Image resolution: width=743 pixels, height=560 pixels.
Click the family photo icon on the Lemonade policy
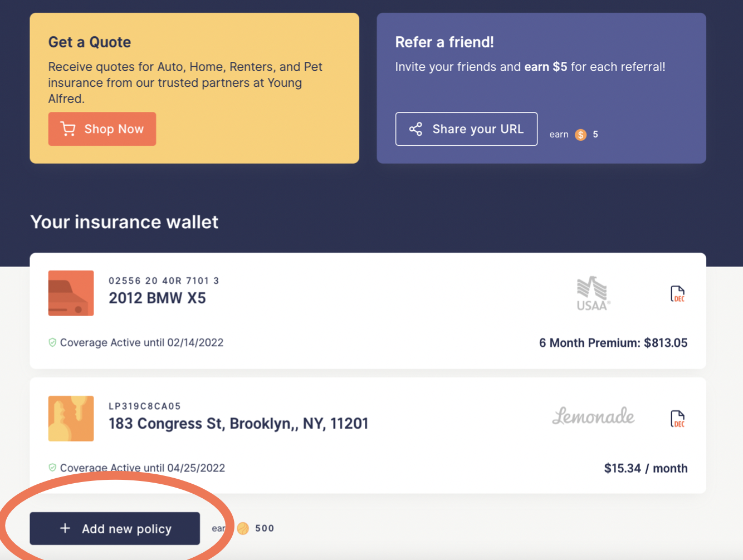click(x=71, y=419)
